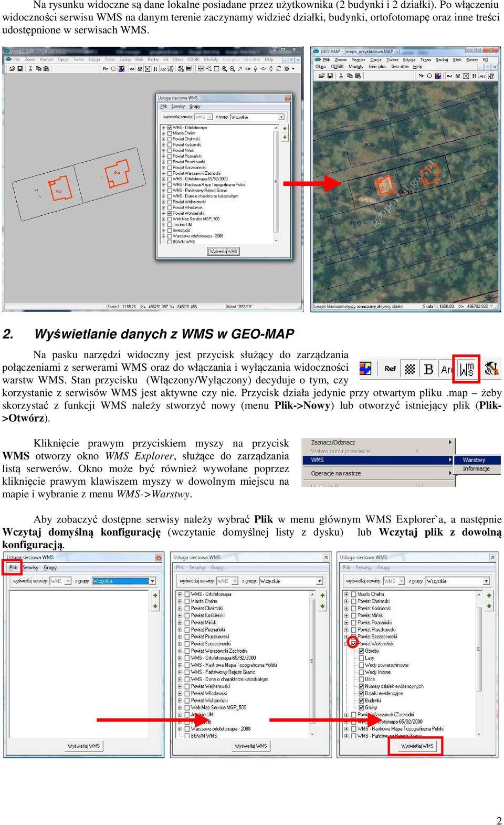Open the 'z grupy' Wszystkie combo in the empty-list dialog
This screenshot has height=825, width=504.
pos(124,581)
